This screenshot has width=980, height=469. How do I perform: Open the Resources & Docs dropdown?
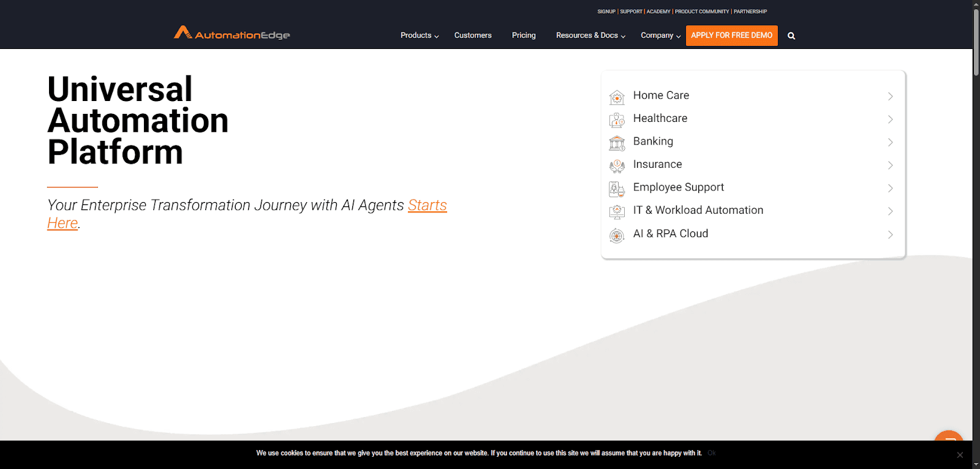[x=590, y=36]
